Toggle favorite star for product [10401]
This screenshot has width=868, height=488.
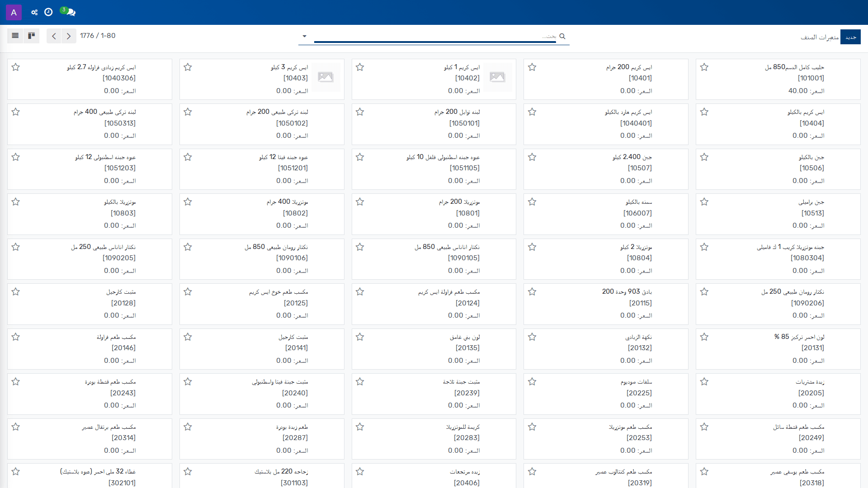point(532,67)
